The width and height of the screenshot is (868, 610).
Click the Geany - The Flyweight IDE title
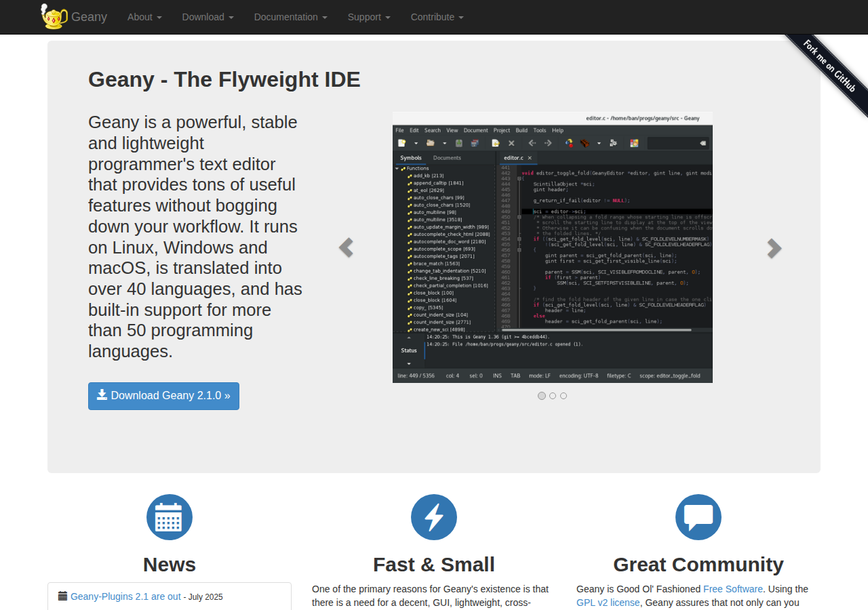[x=224, y=79]
